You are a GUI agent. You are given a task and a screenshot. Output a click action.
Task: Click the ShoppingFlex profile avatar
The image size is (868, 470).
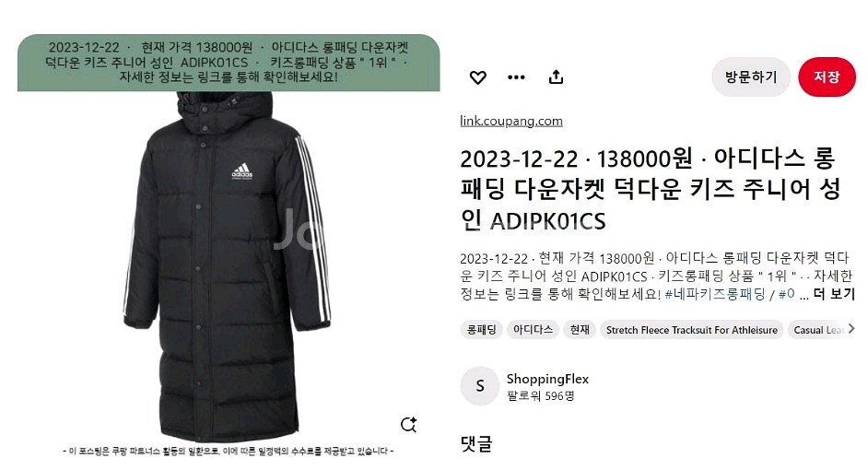[480, 386]
